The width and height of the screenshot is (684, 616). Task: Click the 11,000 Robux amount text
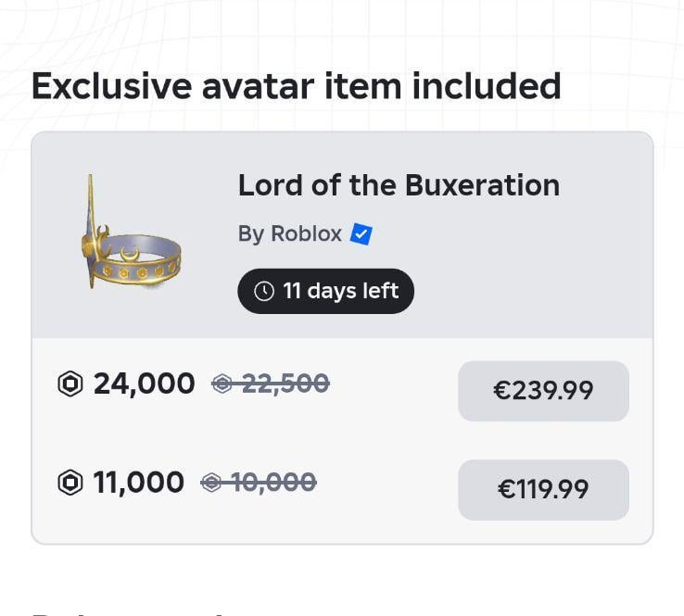(x=138, y=483)
